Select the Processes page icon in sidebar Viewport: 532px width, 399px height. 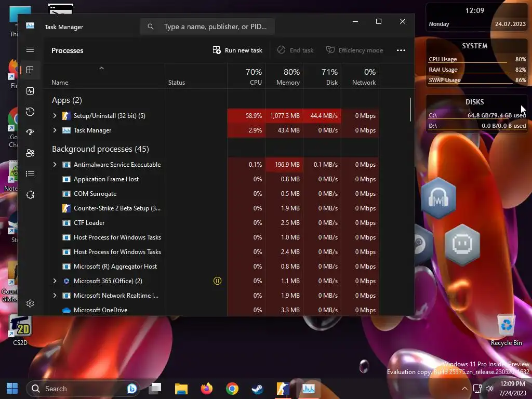pyautogui.click(x=30, y=70)
